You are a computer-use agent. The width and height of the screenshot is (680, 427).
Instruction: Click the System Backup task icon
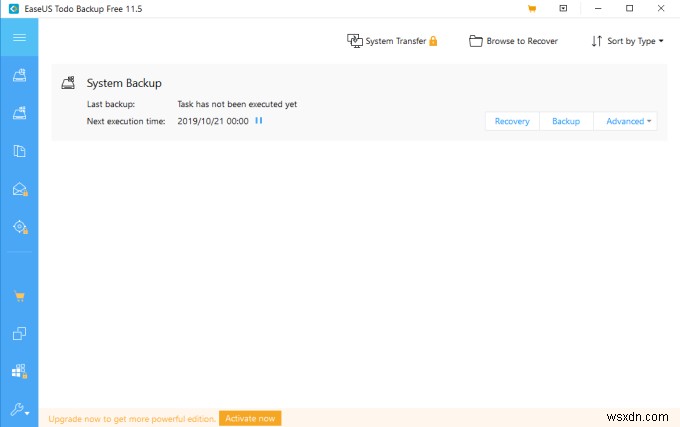(x=68, y=82)
